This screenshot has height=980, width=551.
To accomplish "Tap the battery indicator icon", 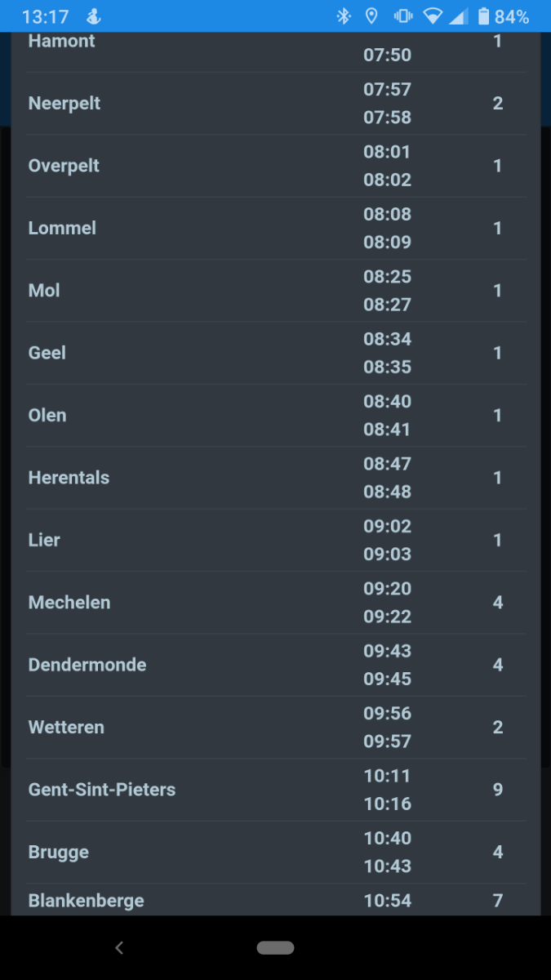I will (484, 16).
